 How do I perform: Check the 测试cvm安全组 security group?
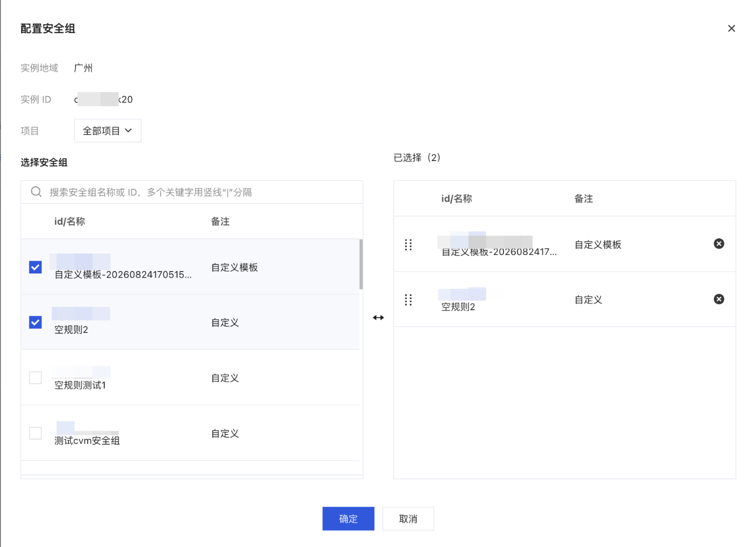point(35,433)
